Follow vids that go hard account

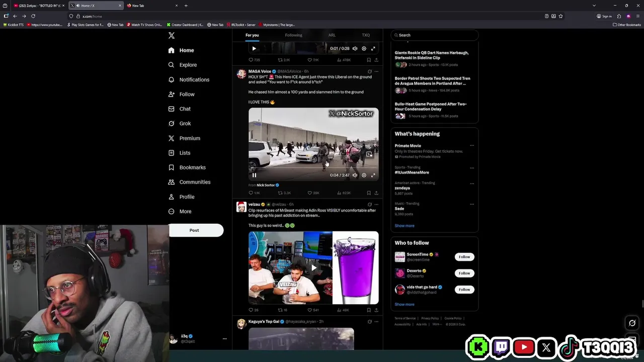(x=464, y=290)
